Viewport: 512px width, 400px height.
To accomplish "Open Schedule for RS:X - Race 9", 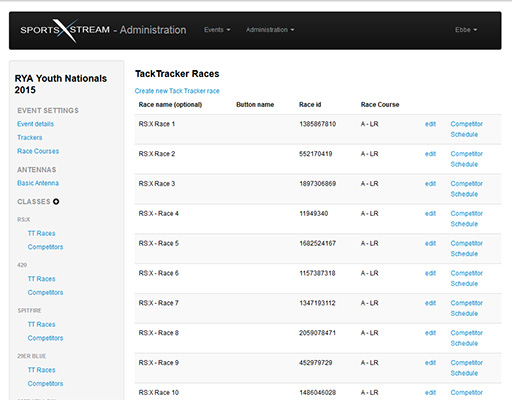I will coord(464,373).
